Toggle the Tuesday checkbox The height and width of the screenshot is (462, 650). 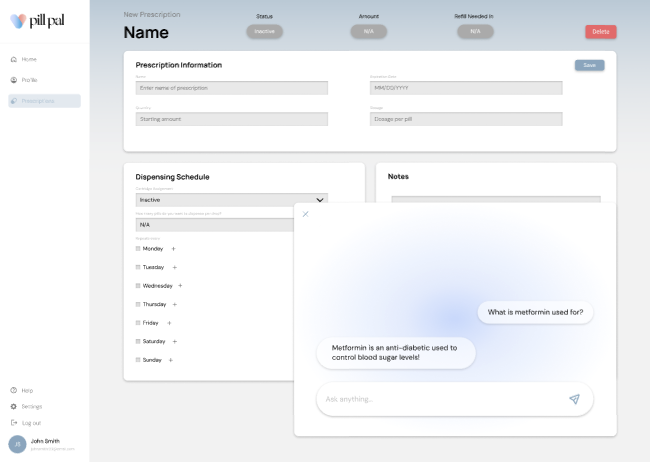138,267
